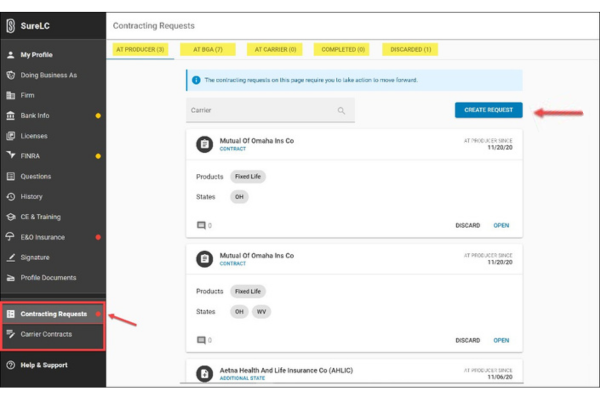Go to Bank Info menu label
600x400 pixels.
click(x=35, y=116)
